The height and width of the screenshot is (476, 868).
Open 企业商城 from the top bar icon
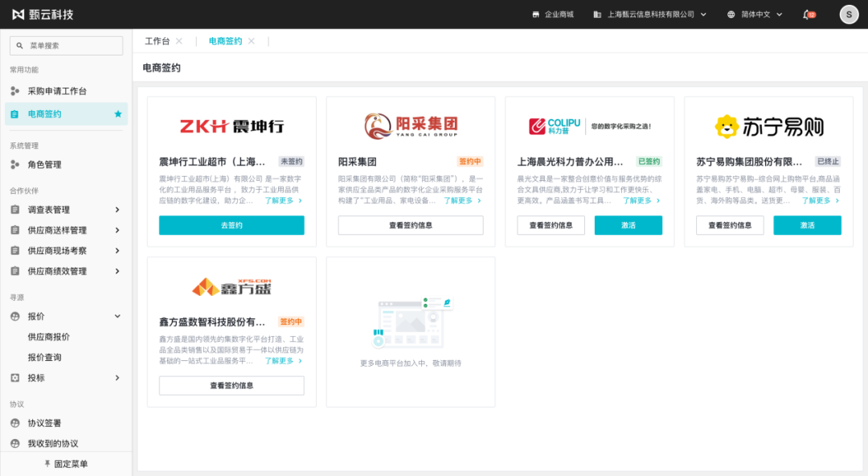tap(535, 14)
